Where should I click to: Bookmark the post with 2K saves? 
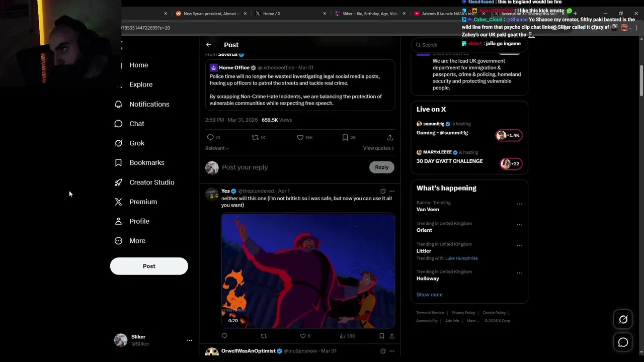(345, 137)
